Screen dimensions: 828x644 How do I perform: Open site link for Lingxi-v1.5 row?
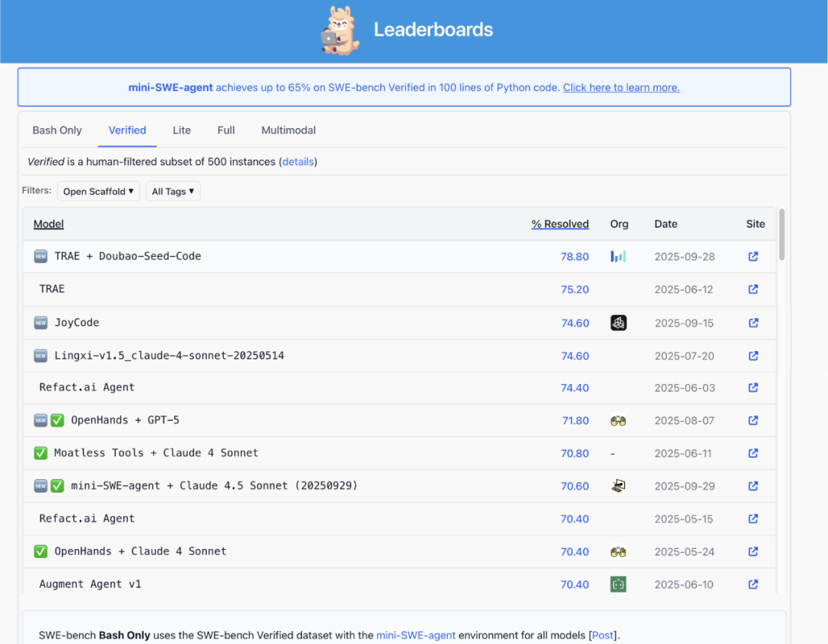point(753,356)
